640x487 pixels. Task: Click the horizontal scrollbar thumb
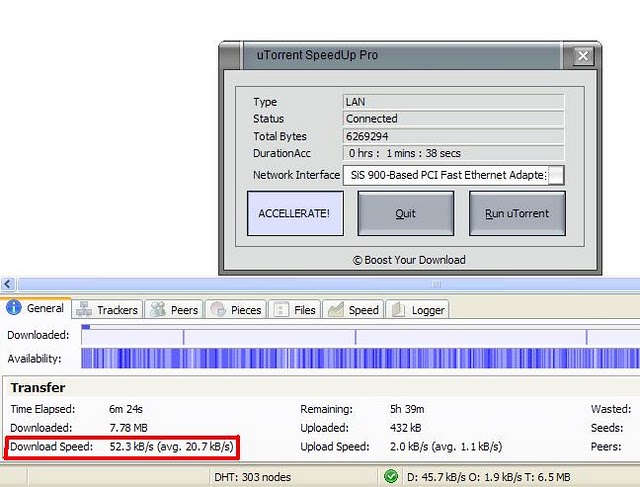(x=329, y=284)
